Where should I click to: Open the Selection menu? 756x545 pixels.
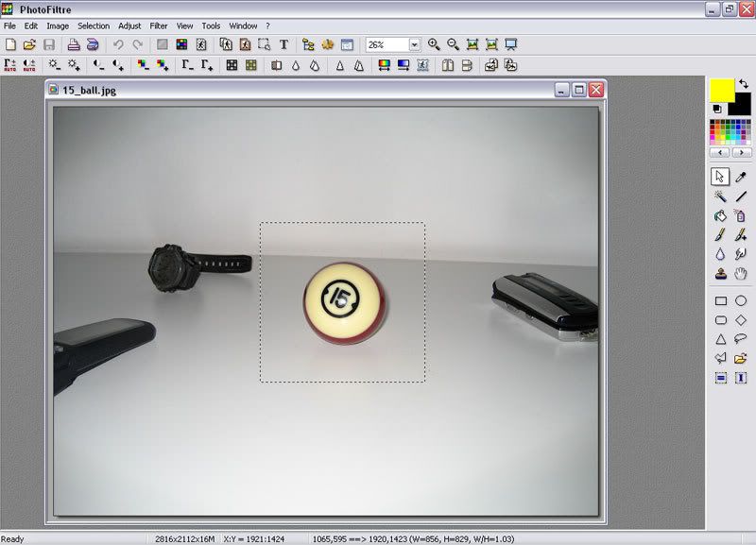(x=94, y=26)
